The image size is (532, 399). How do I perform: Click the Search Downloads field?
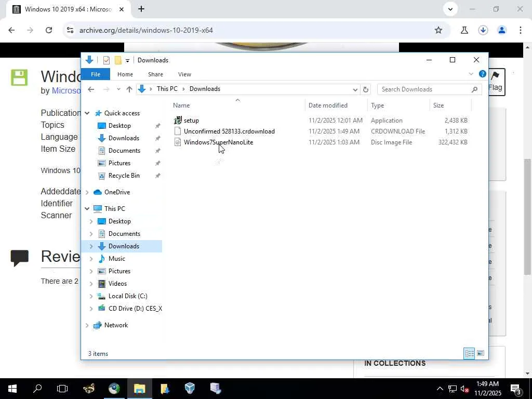tap(430, 89)
